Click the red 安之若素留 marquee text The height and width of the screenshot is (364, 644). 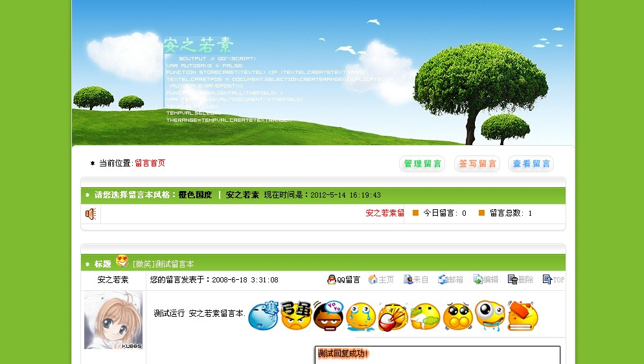[385, 213]
